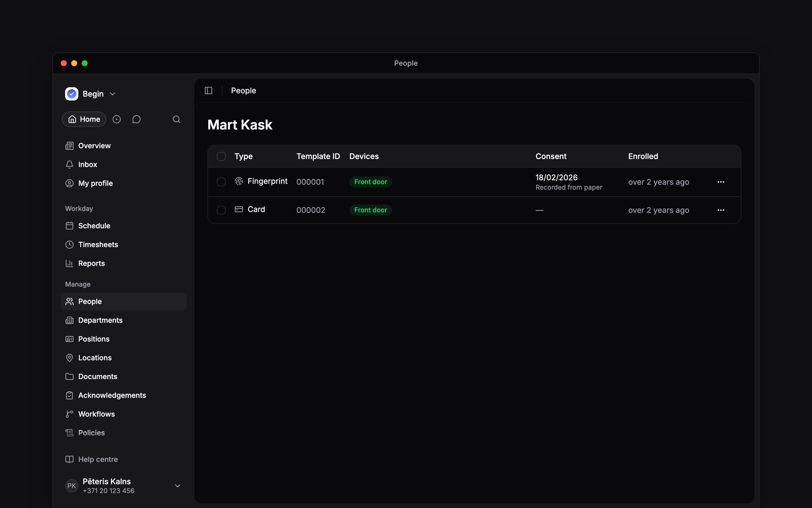Open Inbox in sidebar

(x=124, y=165)
